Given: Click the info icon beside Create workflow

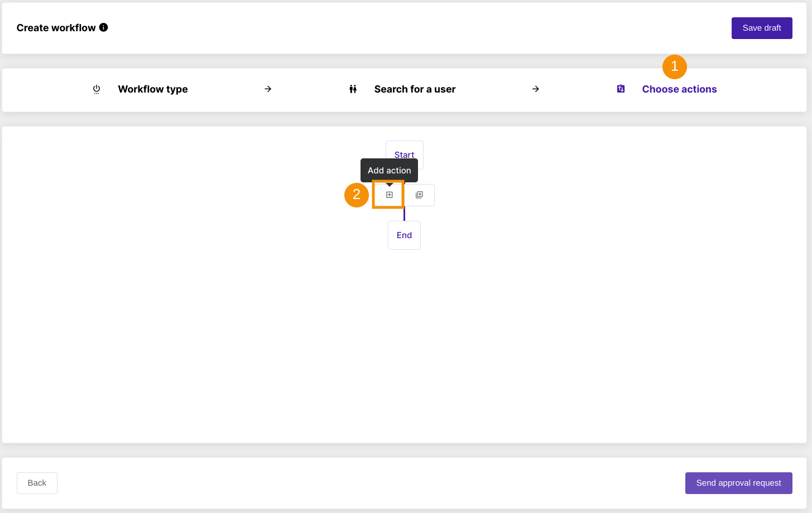Looking at the screenshot, I should click(x=104, y=27).
